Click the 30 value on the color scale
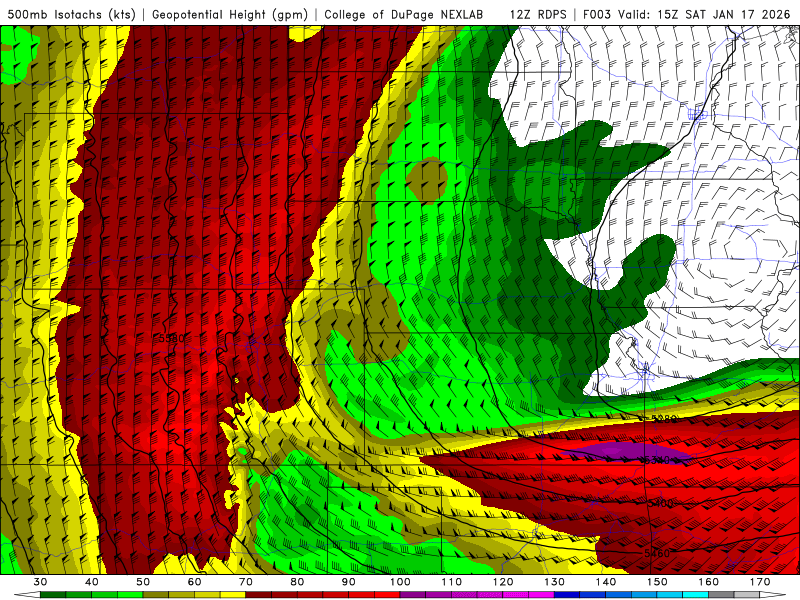The width and height of the screenshot is (800, 600). [x=40, y=582]
